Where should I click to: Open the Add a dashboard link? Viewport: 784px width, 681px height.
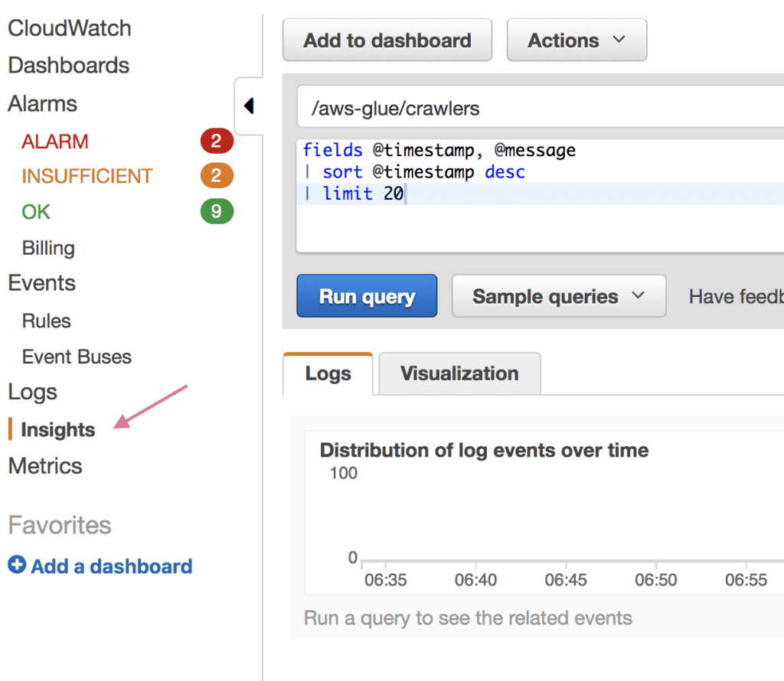112,566
